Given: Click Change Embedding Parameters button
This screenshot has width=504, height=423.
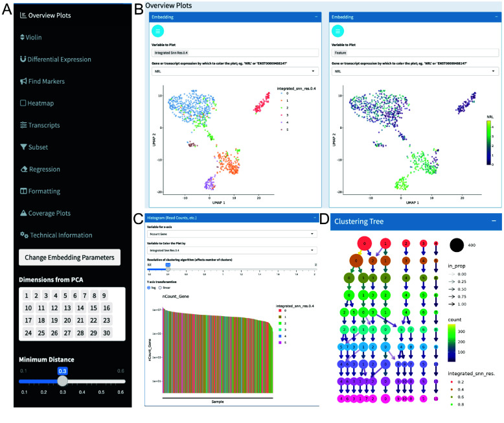Looking at the screenshot, I should tap(70, 257).
